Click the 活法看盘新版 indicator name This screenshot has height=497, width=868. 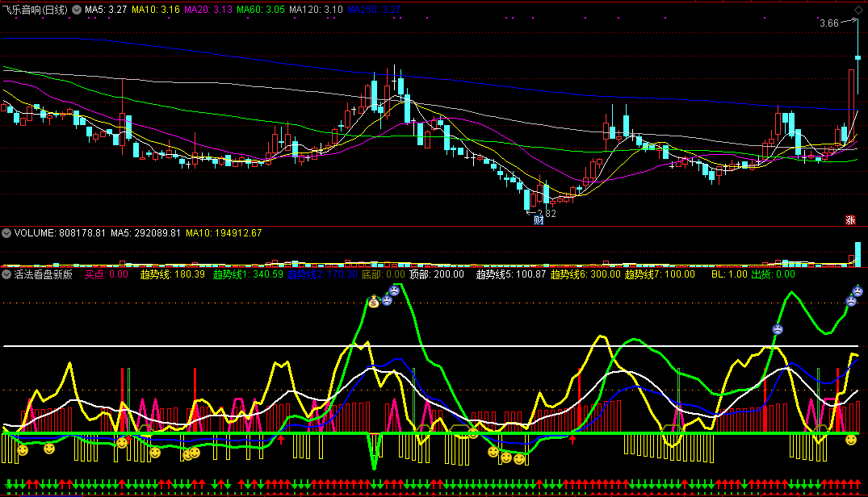tap(43, 274)
